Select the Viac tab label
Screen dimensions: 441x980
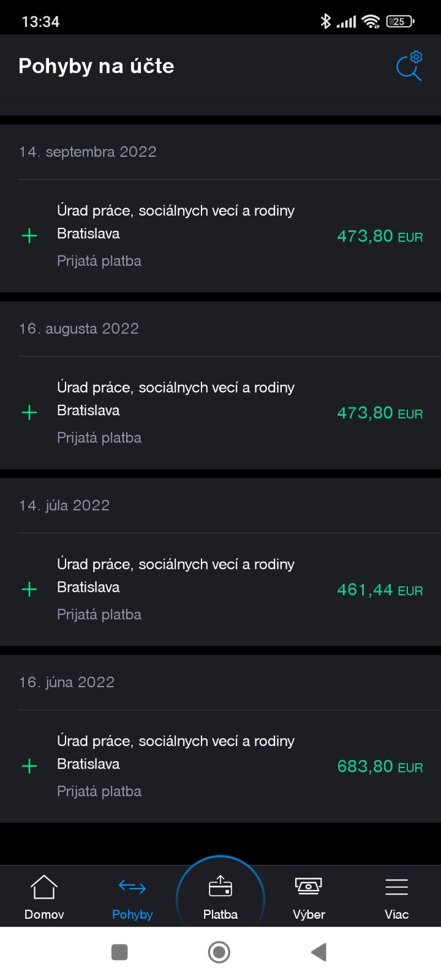pyautogui.click(x=396, y=914)
